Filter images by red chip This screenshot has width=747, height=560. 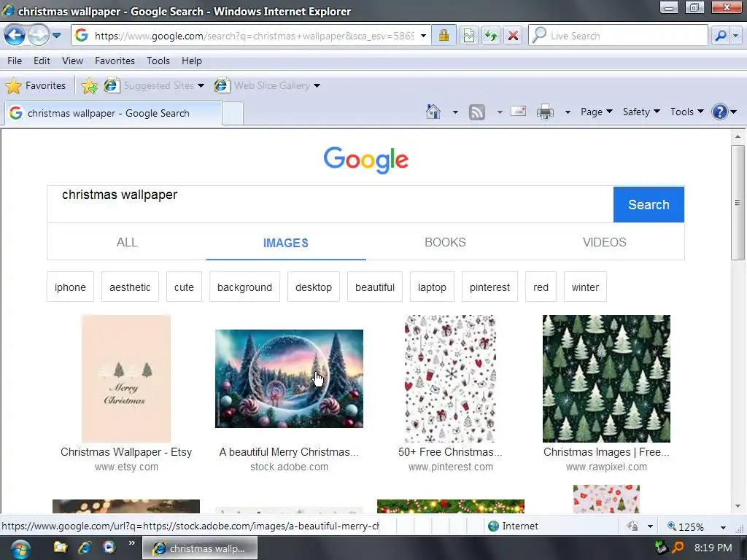[x=541, y=287]
